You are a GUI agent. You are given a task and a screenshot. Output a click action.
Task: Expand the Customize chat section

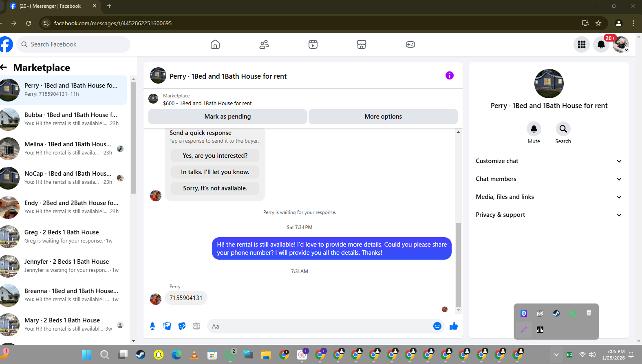tap(549, 161)
